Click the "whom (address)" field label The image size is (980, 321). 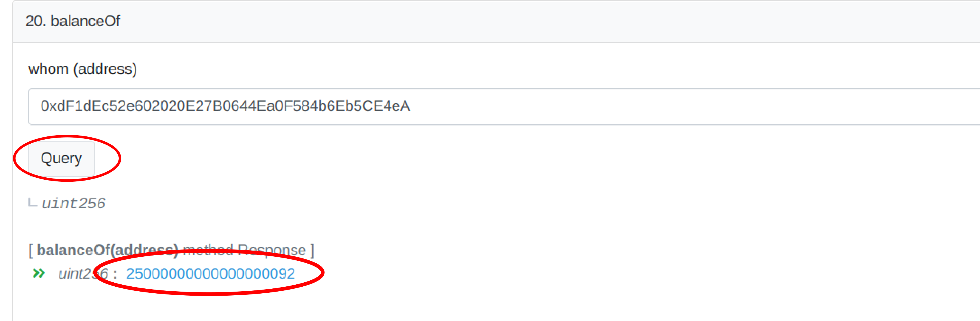pyautogui.click(x=82, y=69)
